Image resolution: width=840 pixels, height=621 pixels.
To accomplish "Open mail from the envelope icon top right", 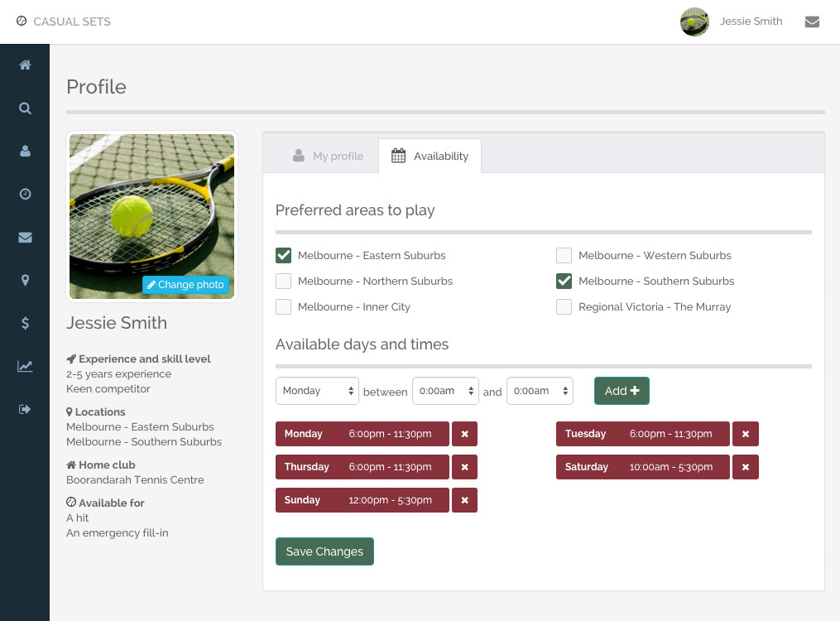I will (812, 22).
